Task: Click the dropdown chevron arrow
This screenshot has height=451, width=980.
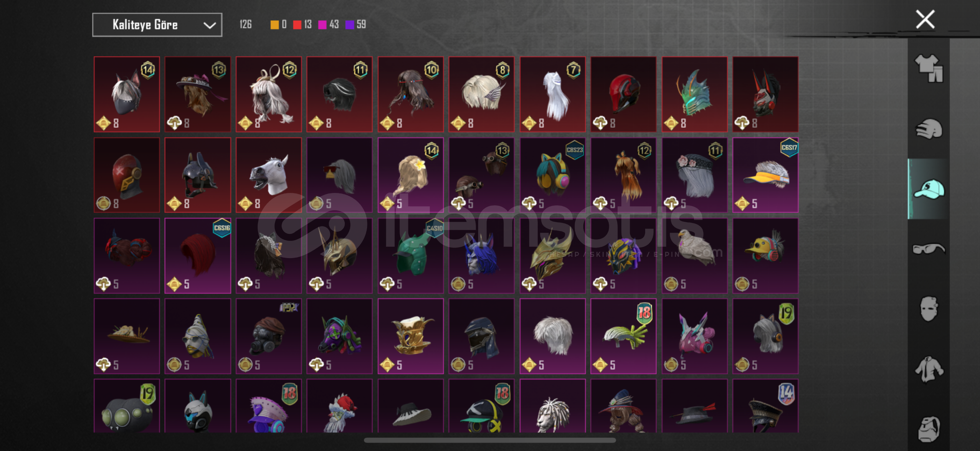Action: pos(209,25)
